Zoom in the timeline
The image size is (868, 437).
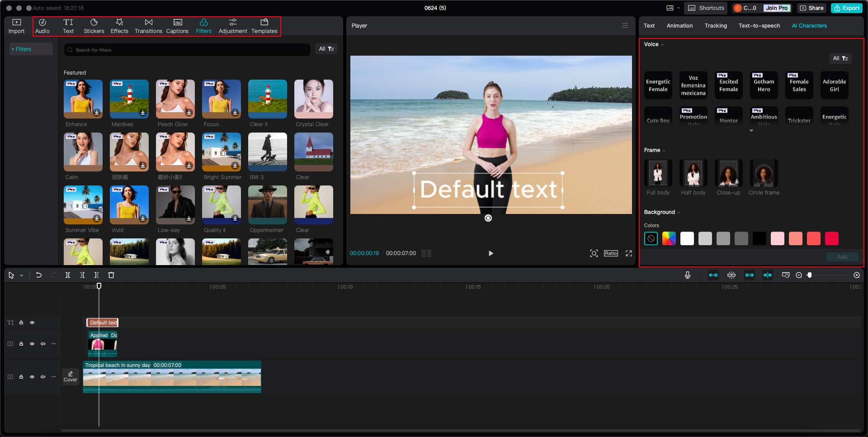857,275
